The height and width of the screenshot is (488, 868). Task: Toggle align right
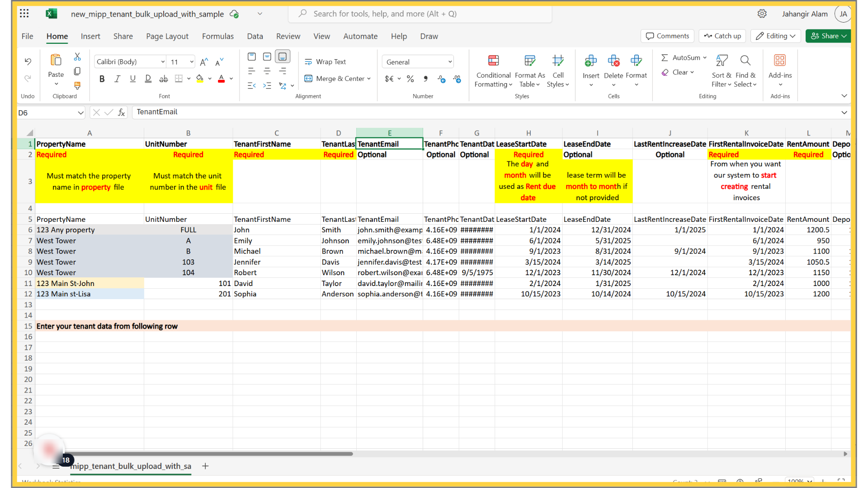pyautogui.click(x=283, y=71)
